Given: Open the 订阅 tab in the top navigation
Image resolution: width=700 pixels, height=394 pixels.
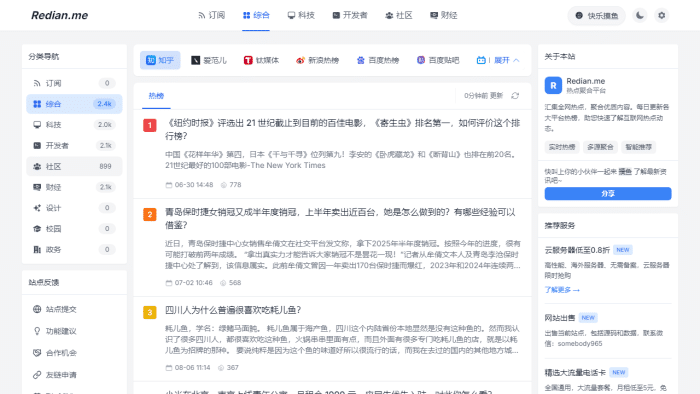Looking at the screenshot, I should pos(212,15).
